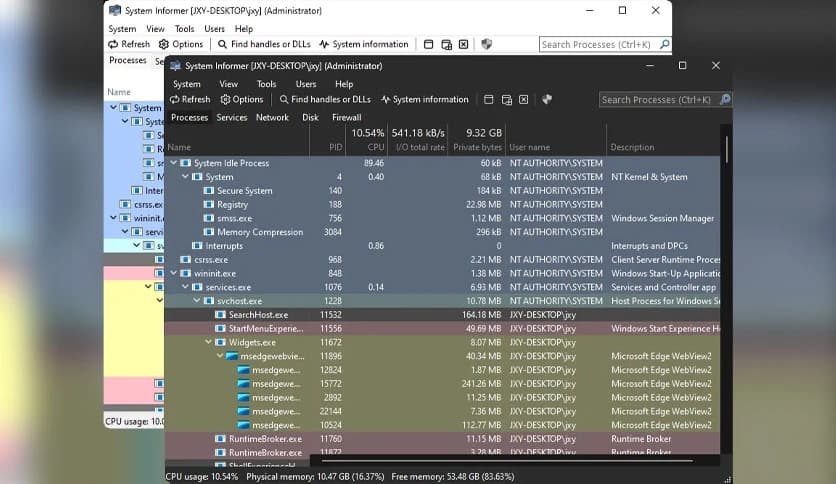Click the StartMenuExperience process icon
836x484 pixels.
coord(220,329)
